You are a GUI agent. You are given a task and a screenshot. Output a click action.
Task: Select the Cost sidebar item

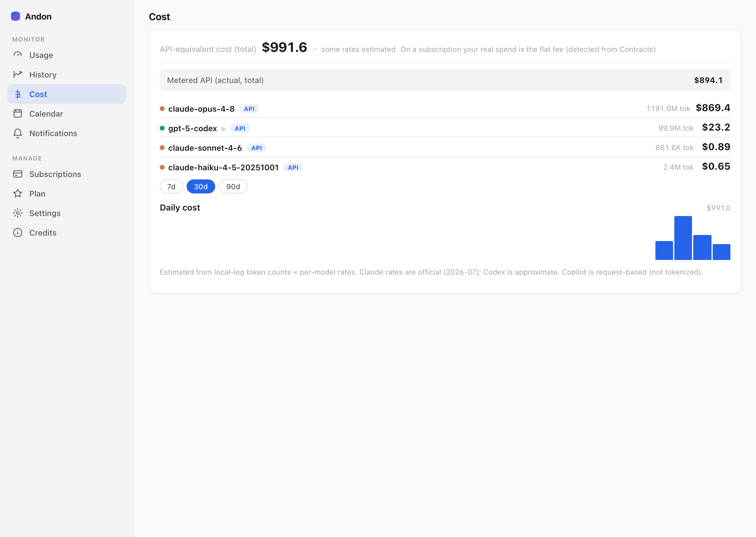pos(67,94)
